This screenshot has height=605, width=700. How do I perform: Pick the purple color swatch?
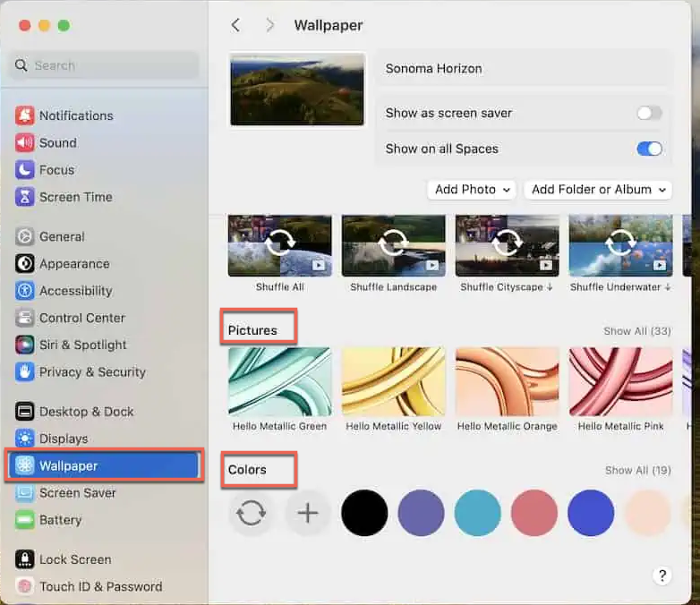pyautogui.click(x=421, y=513)
